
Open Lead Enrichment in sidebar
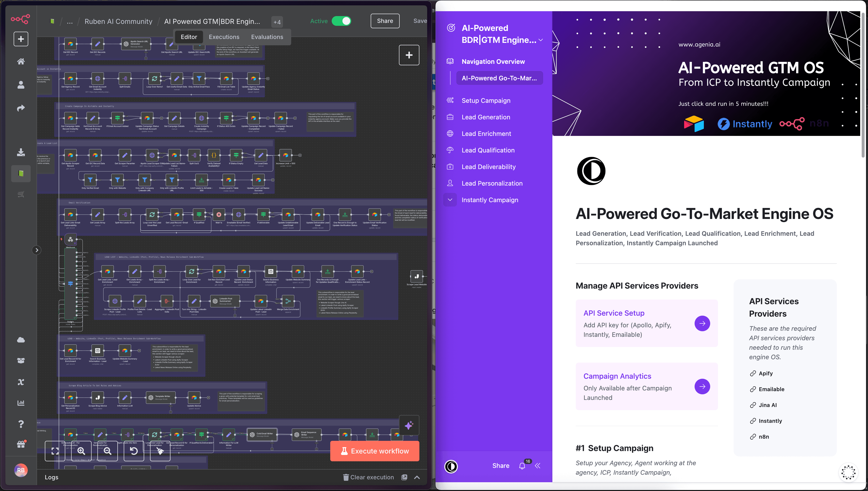click(486, 133)
